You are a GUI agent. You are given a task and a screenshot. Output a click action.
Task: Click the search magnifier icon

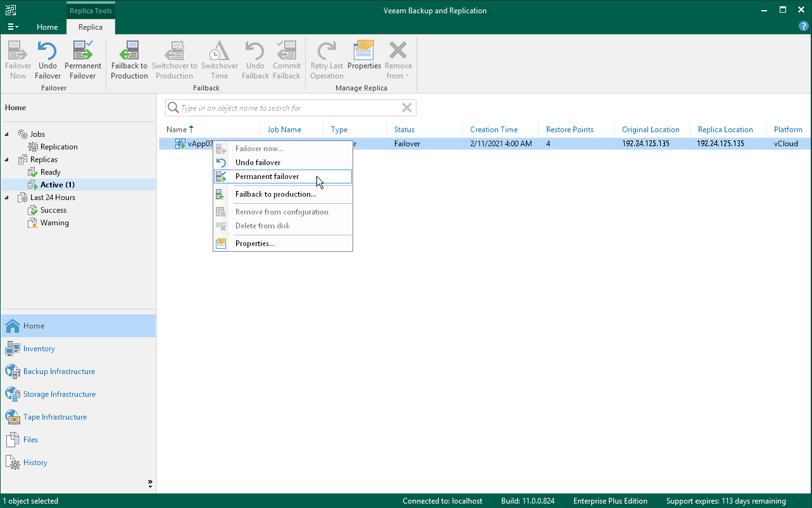[x=173, y=108]
